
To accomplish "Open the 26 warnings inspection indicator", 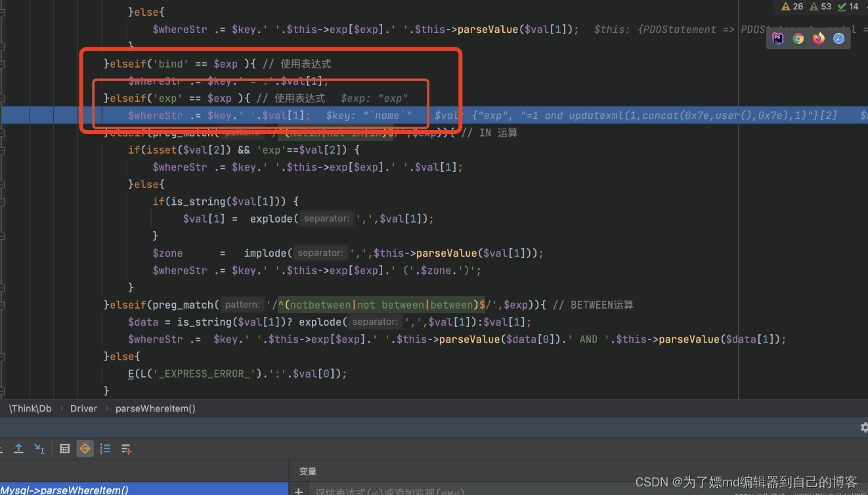I will (792, 7).
